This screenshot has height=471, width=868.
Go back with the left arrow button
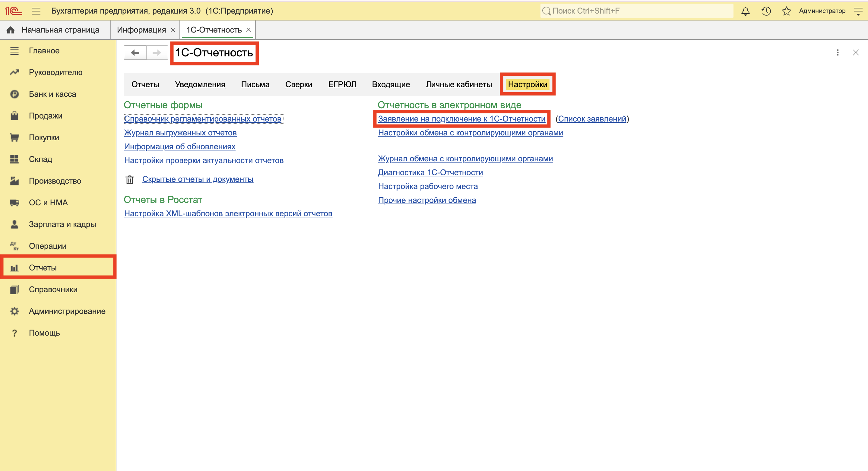point(135,52)
